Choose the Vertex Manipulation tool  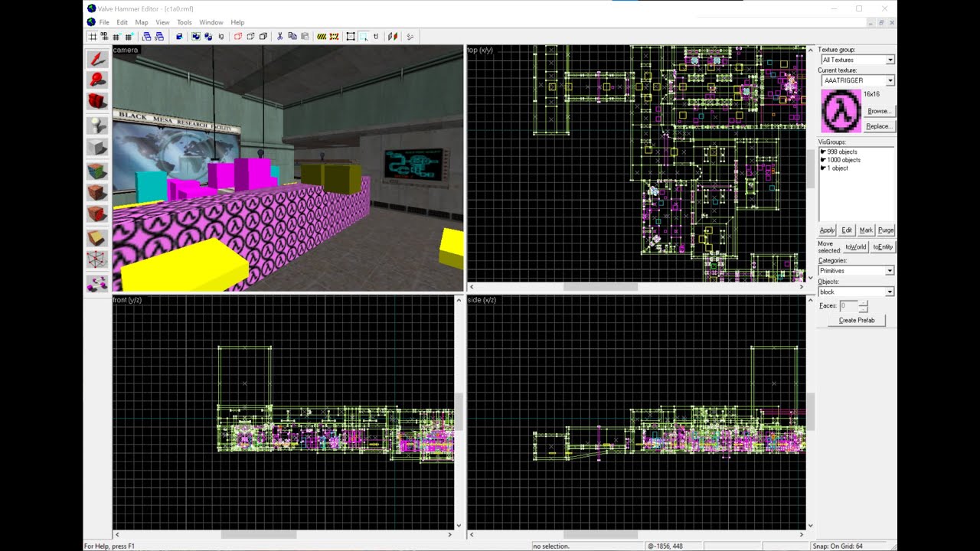point(97,260)
